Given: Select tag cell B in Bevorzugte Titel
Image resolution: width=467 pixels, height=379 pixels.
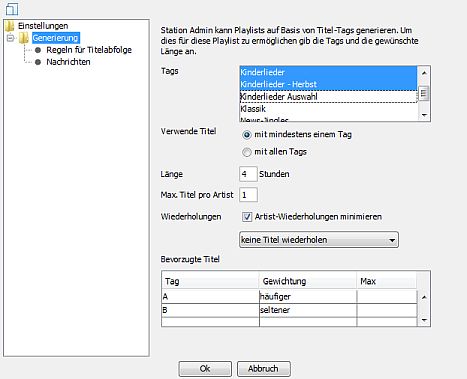Looking at the screenshot, I should (210, 310).
